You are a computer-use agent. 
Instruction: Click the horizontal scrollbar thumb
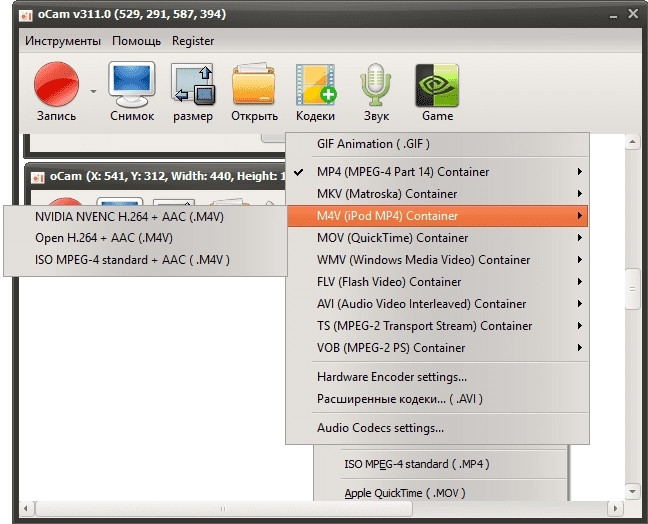[223, 509]
